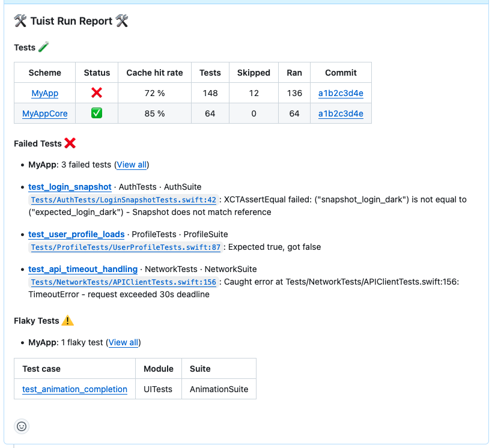Open the test_login_snapshot test link
Image resolution: width=492 pixels, height=448 pixels.
70,187
